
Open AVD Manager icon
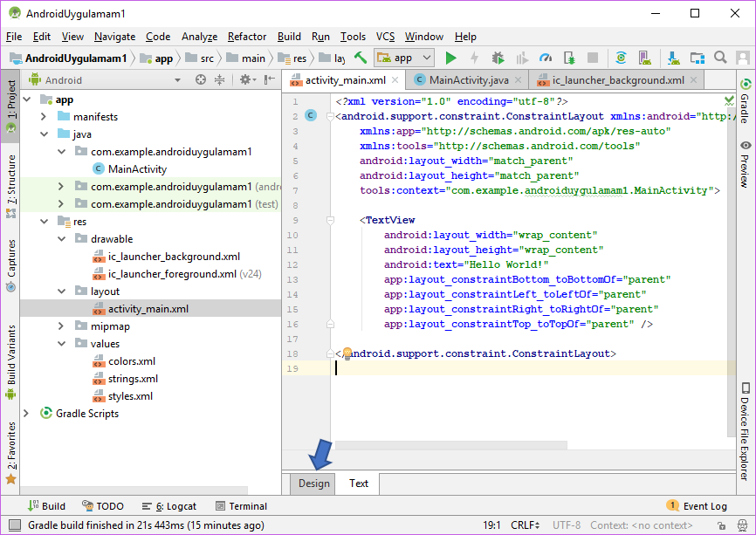click(644, 58)
